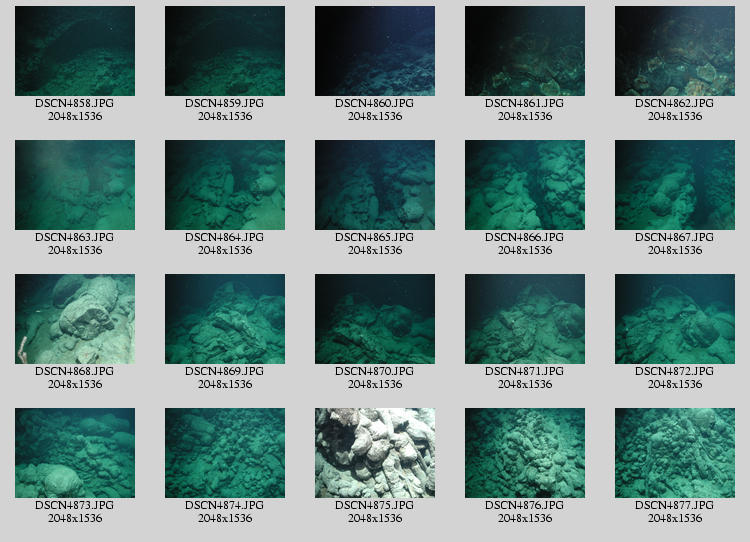Click the DSCN4858.JPG filename label
Viewport: 750px width, 542px height.
[75, 103]
